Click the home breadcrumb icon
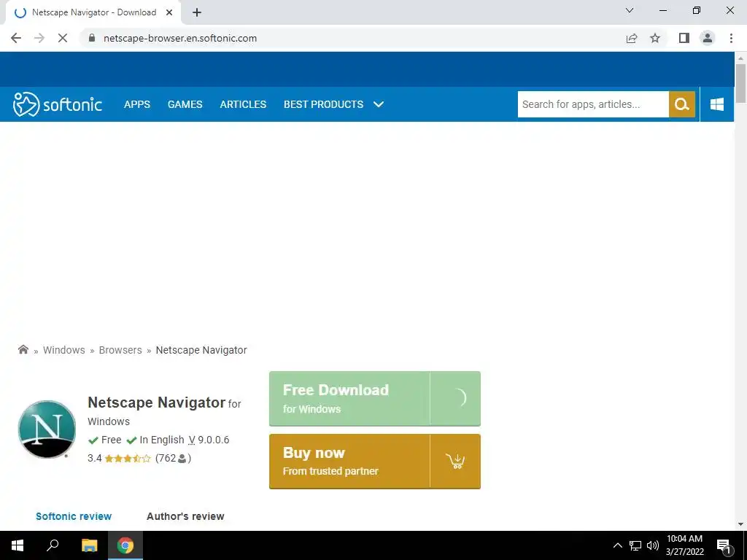 23,349
